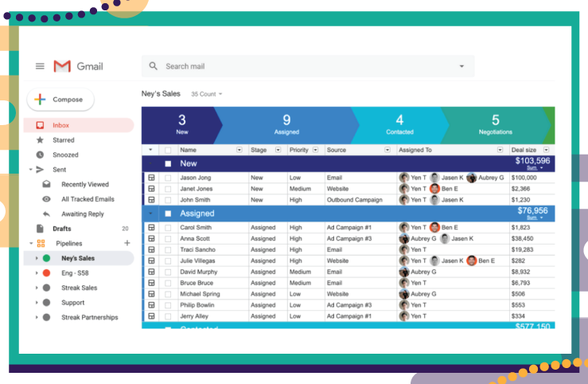Click the green Ney's Sales pipeline dot

click(46, 258)
